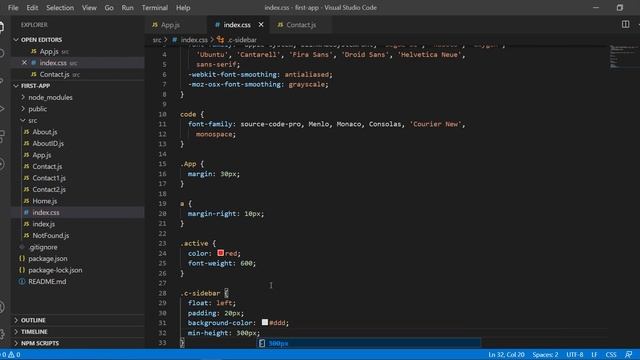The height and width of the screenshot is (360, 640).
Task: Click the '.active' selector on line 23
Action: [194, 243]
